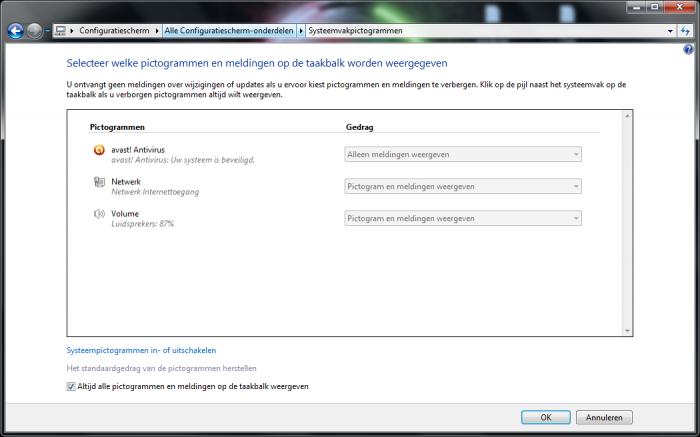Click list scrollbar up arrow

pos(627,116)
